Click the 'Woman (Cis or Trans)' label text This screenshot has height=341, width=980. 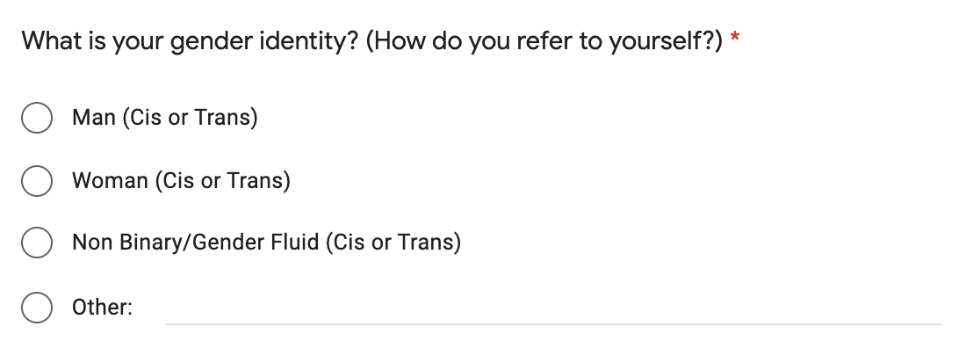pos(181,181)
